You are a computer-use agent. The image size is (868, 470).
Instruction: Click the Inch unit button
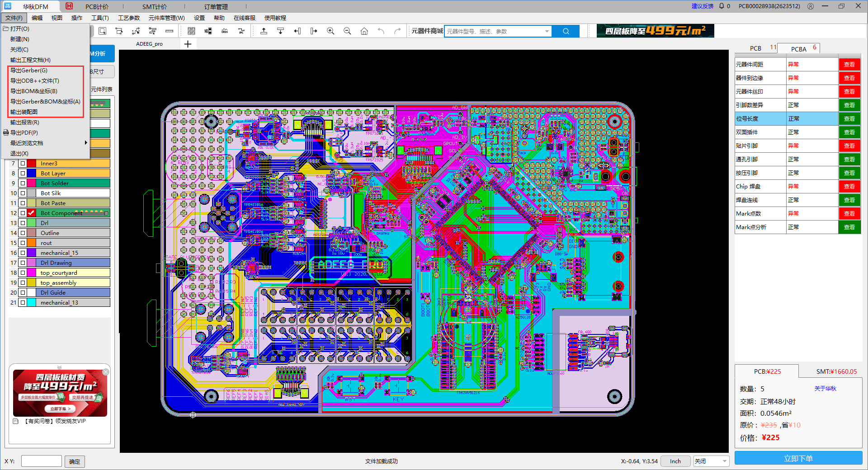coord(675,461)
